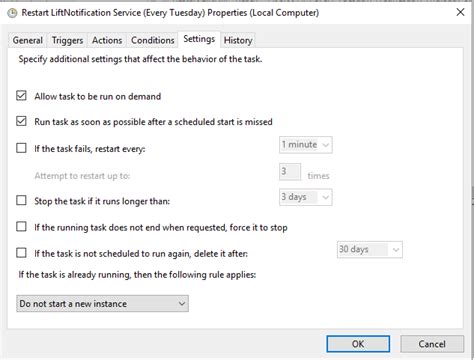474x360 pixels.
Task: Expand the 3 days duration dropdown
Action: (x=306, y=197)
